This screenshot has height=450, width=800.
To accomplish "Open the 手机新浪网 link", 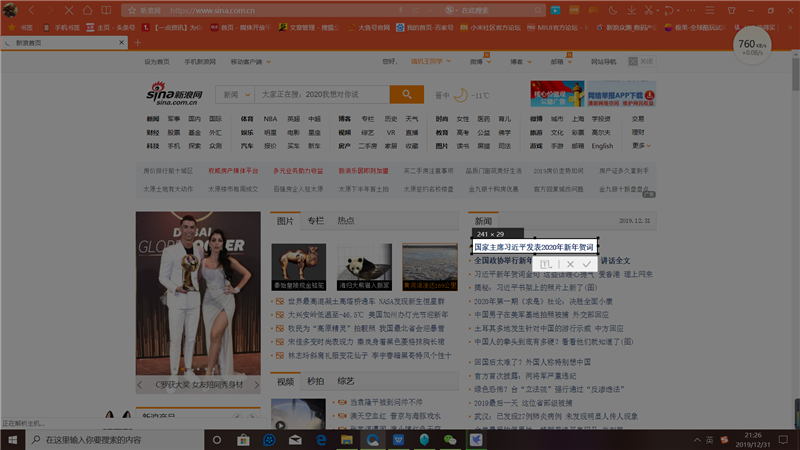I will pyautogui.click(x=200, y=62).
